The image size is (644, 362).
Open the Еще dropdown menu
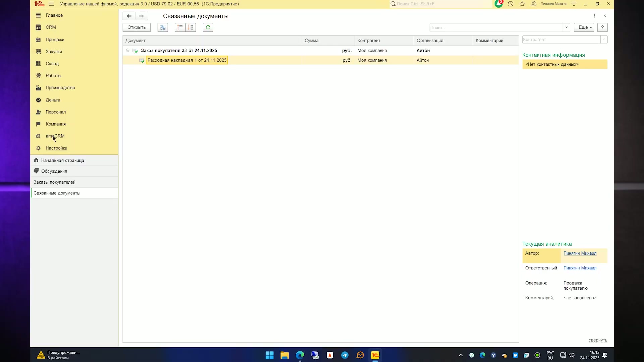coord(584,27)
